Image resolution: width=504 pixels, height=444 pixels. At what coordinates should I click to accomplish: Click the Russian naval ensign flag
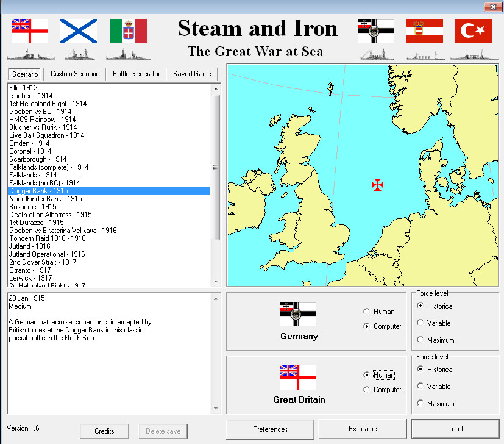(79, 31)
